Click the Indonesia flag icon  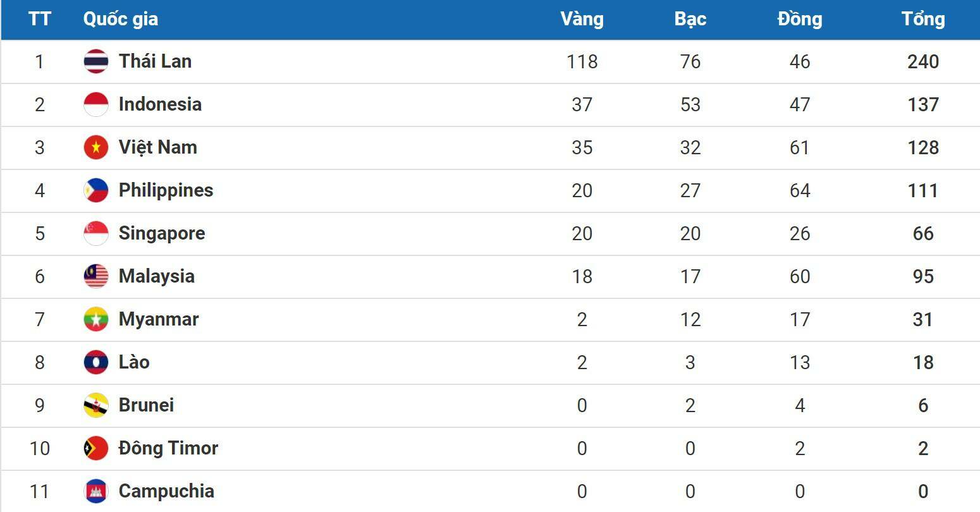pos(96,104)
